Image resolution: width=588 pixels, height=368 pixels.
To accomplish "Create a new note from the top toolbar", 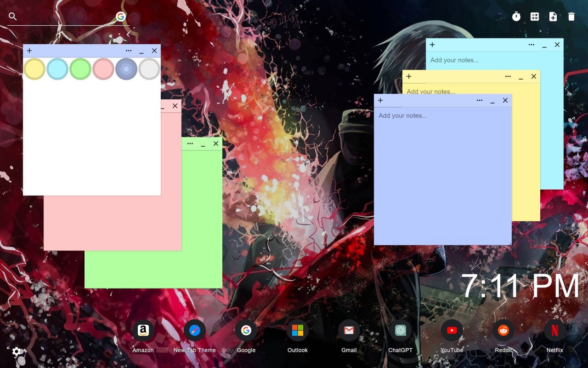I will click(553, 17).
